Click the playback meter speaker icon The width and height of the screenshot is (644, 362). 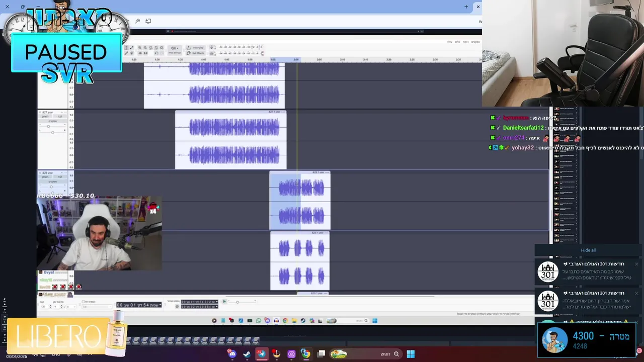point(211,53)
